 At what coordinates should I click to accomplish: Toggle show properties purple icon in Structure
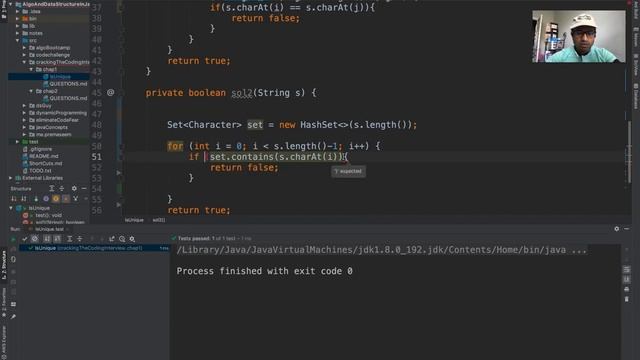point(46,199)
